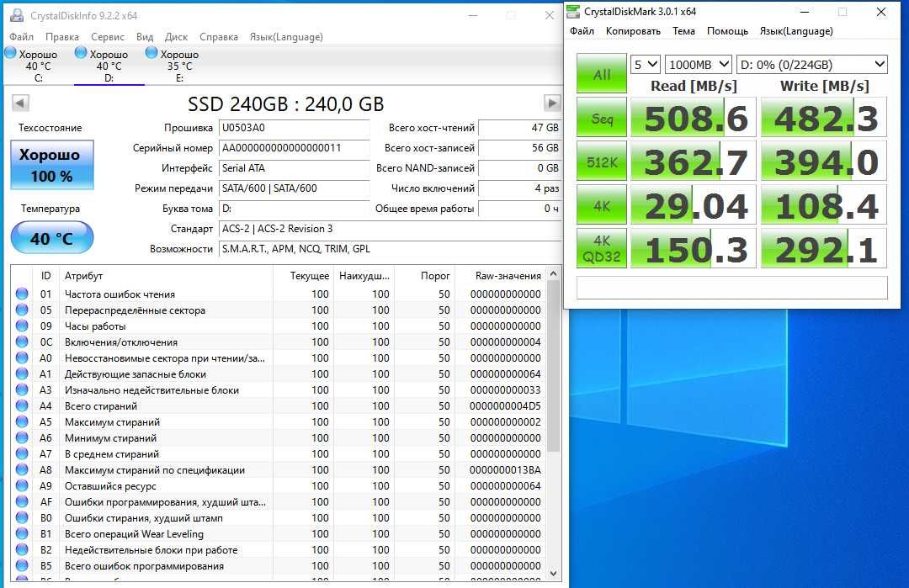Click the CrystalDiskInfo app icon in title bar
Image resolution: width=909 pixels, height=588 pixels.
coord(18,15)
